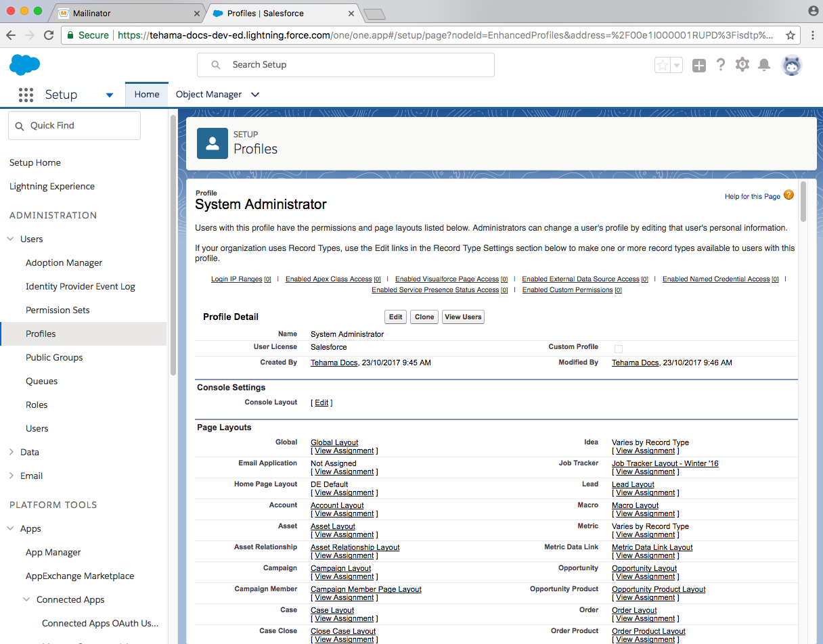Bookmark this page with star icon
Image resolution: width=823 pixels, height=644 pixels.
(790, 35)
